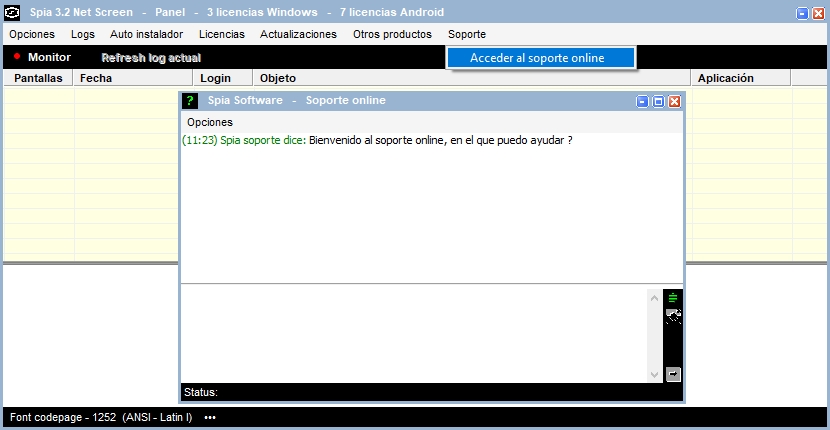Click the Soporte menu
Viewport: 830px width, 430px height.
click(467, 34)
